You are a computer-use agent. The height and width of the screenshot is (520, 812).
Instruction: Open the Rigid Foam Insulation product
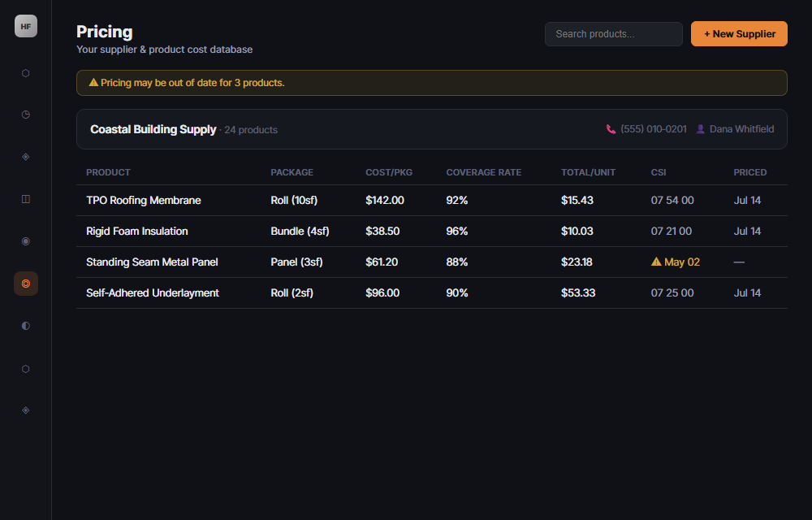(x=136, y=231)
